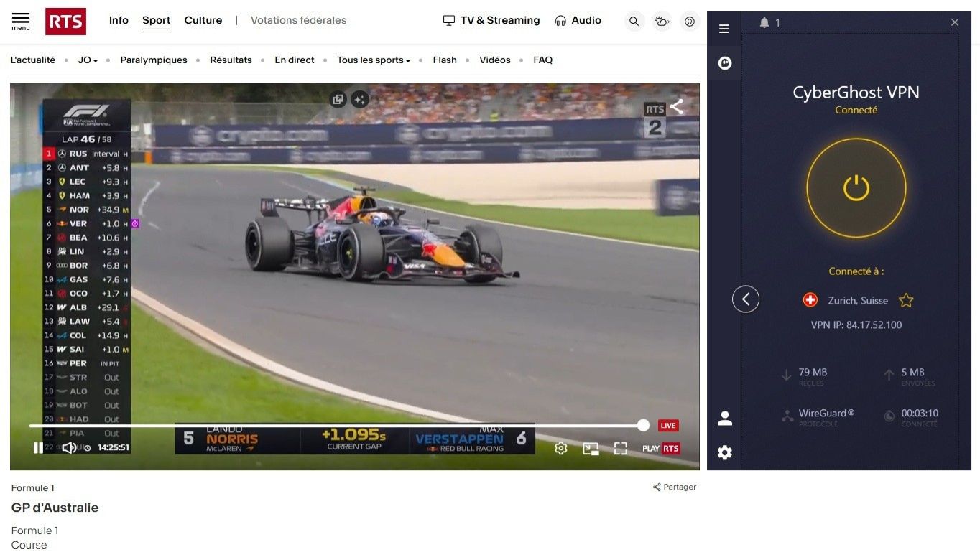This screenshot has height=560, width=980.
Task: Enter fullscreen video mode
Action: coord(621,448)
